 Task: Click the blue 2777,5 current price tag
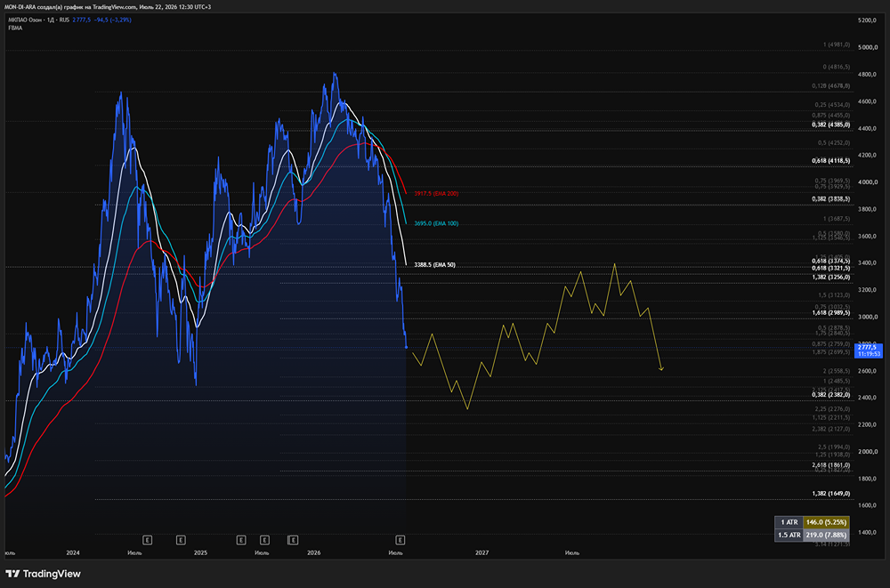click(x=868, y=350)
